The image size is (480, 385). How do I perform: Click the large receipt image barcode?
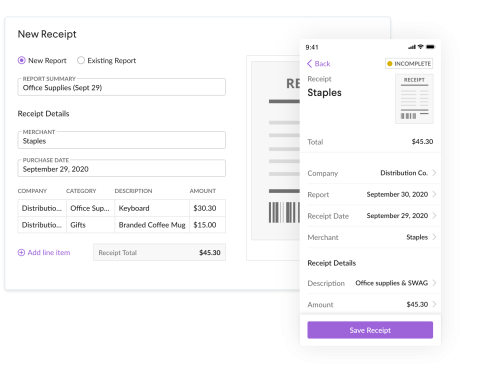pos(284,212)
